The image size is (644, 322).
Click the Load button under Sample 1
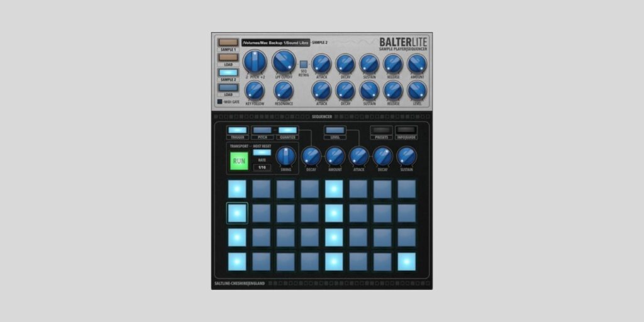(x=228, y=57)
